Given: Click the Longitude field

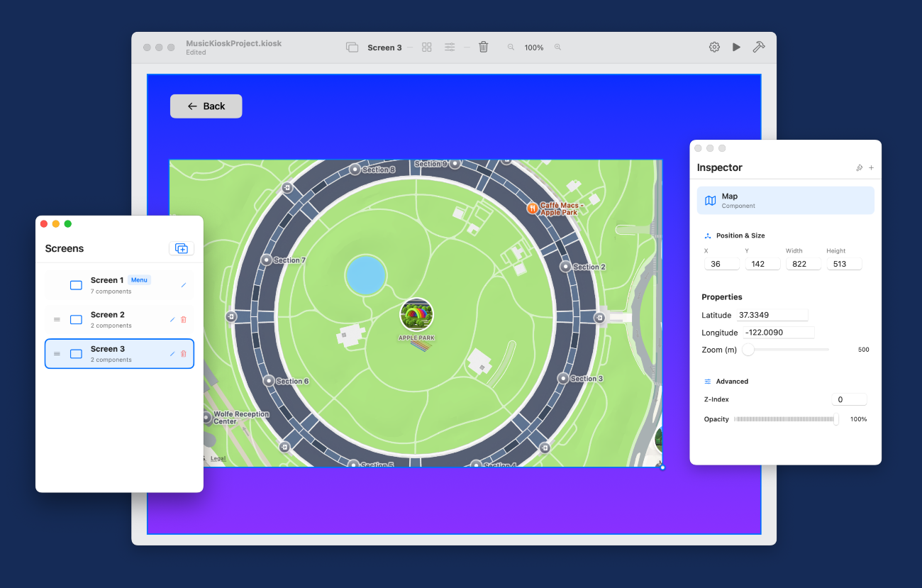Looking at the screenshot, I should point(778,333).
